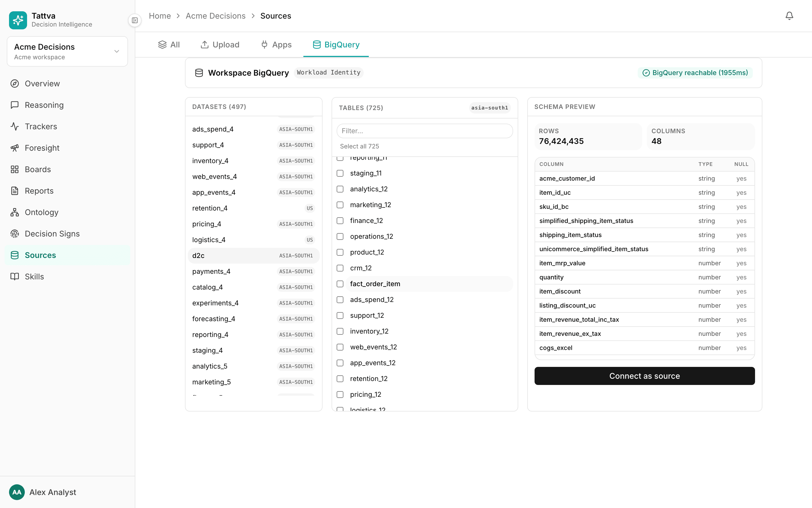Screen dimensions: 812x508
Task: Go to Home breadcrumb
Action: click(x=160, y=16)
